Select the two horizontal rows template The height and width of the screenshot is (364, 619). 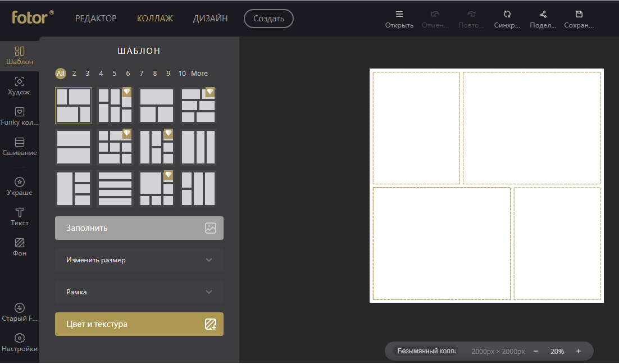pyautogui.click(x=74, y=147)
